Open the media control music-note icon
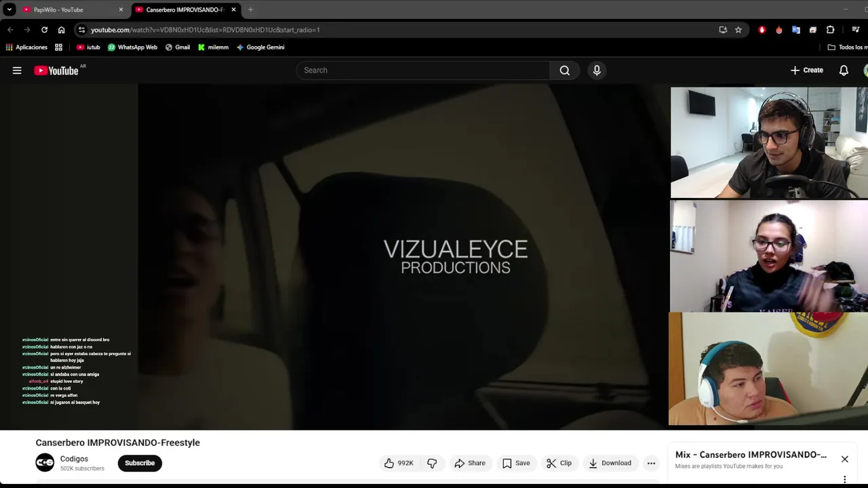Image resolution: width=868 pixels, height=488 pixels. click(856, 30)
